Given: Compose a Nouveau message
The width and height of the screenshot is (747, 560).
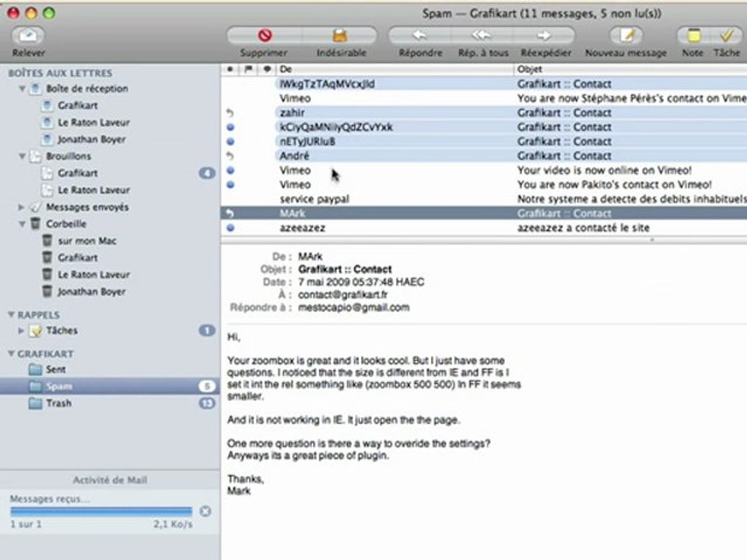Looking at the screenshot, I should point(626,35).
